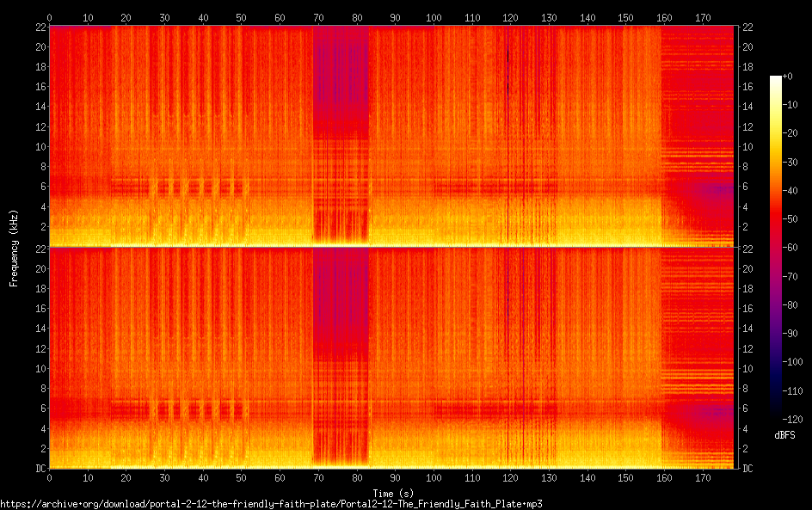The width and height of the screenshot is (812, 510).
Task: Click the 120 mark on bottom time axis
Action: (510, 478)
